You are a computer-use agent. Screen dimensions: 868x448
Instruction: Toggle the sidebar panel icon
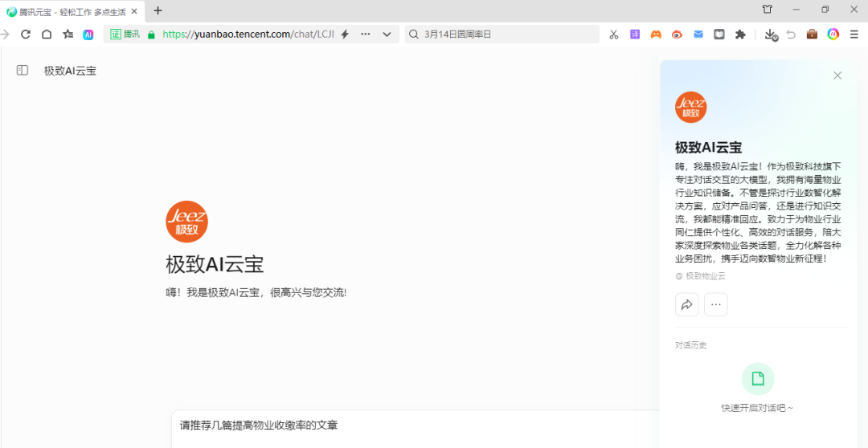coord(23,70)
